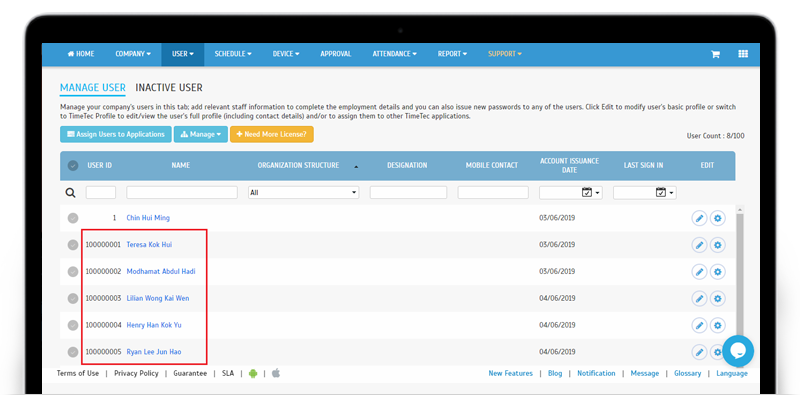
Task: Select the Henry Han Kok Yu row checkbox
Action: pos(73,325)
